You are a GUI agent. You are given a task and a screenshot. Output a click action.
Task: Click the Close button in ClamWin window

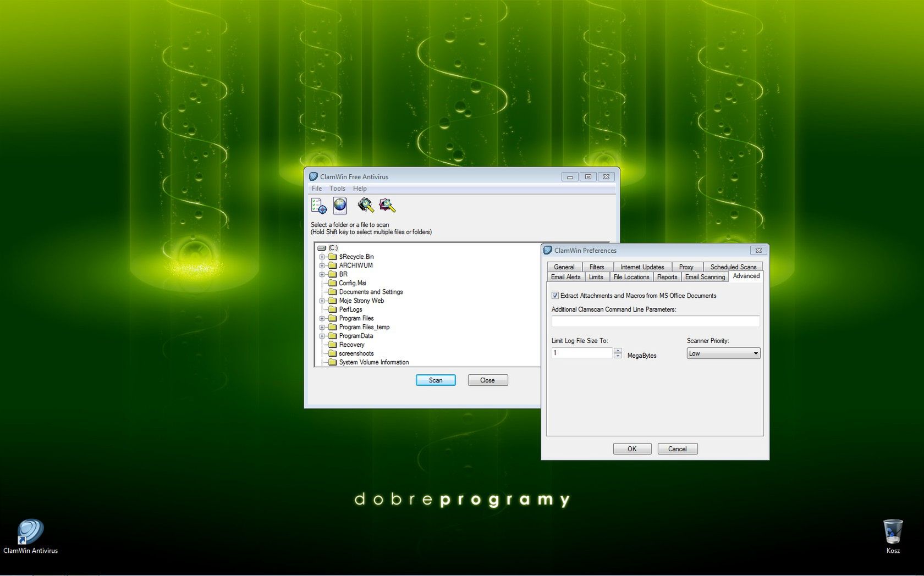[x=487, y=380]
